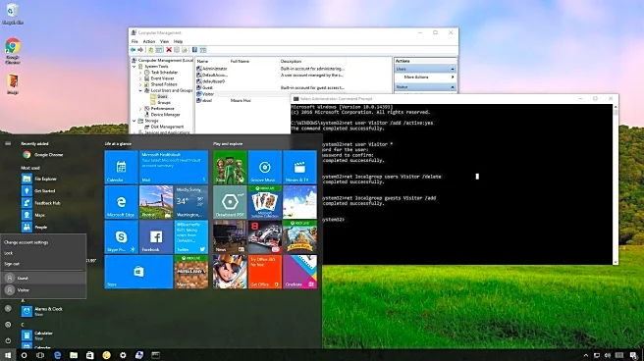Click the Windows Start button on taskbar
The image size is (644, 361).
pyautogui.click(x=8, y=355)
